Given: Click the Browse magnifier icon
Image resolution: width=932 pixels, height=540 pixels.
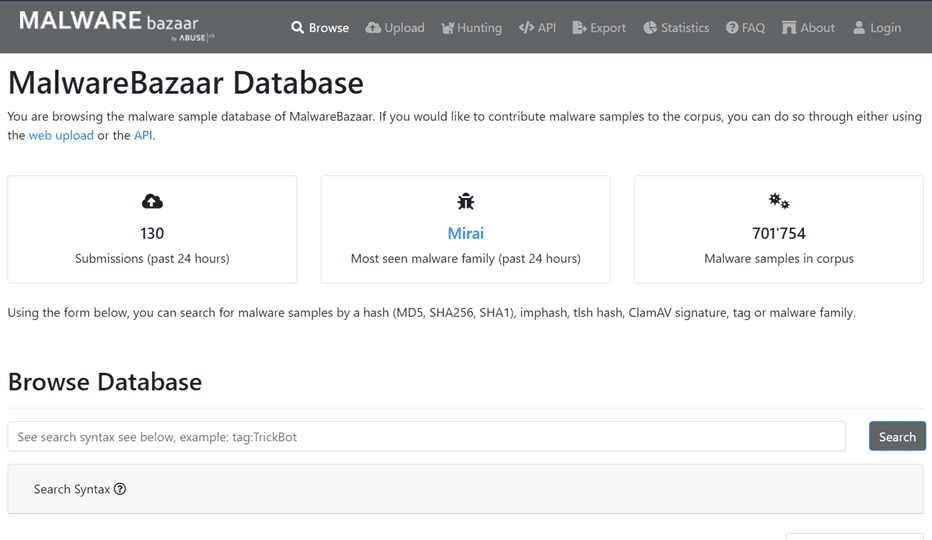Looking at the screenshot, I should 297,28.
